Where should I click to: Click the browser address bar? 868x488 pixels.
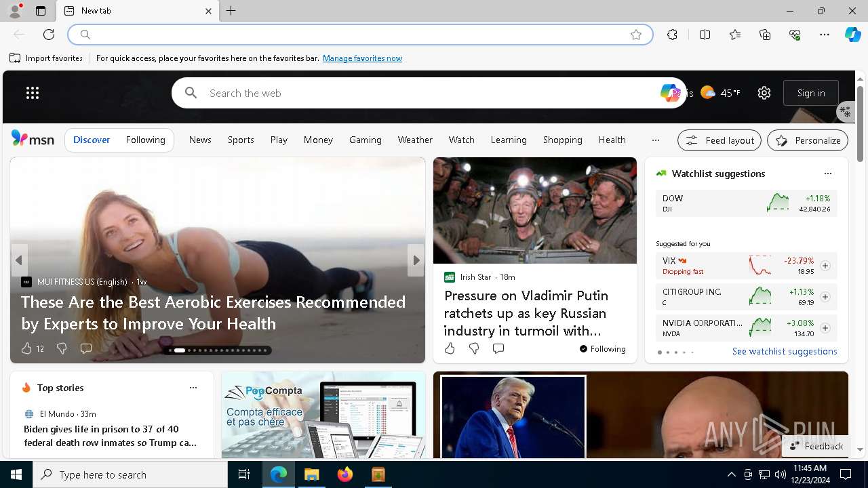[359, 35]
